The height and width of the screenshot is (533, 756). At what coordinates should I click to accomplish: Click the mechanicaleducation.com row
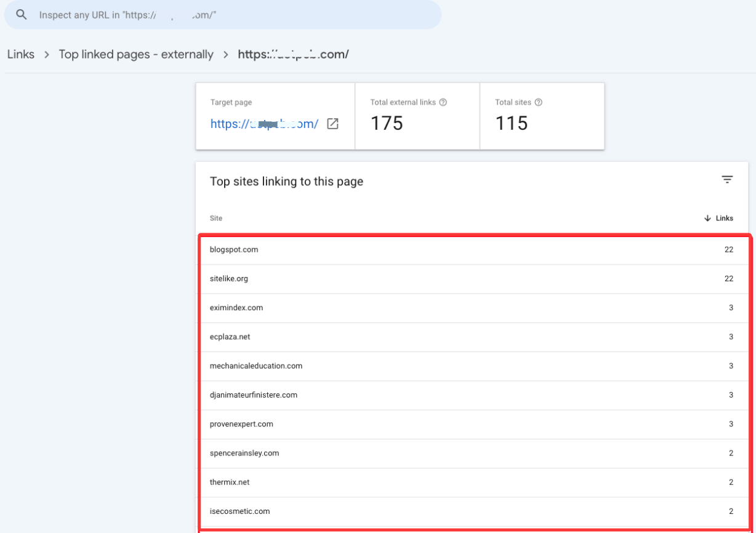click(256, 366)
